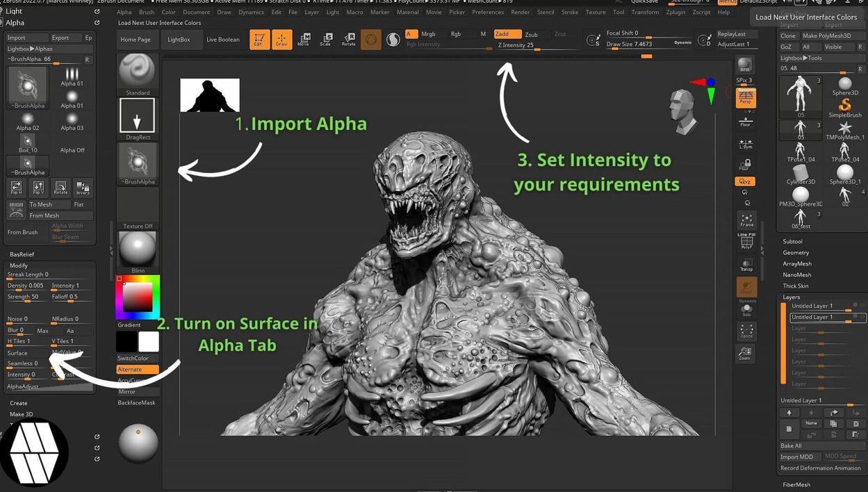
Task: Open the Preferences menu
Action: [x=488, y=12]
